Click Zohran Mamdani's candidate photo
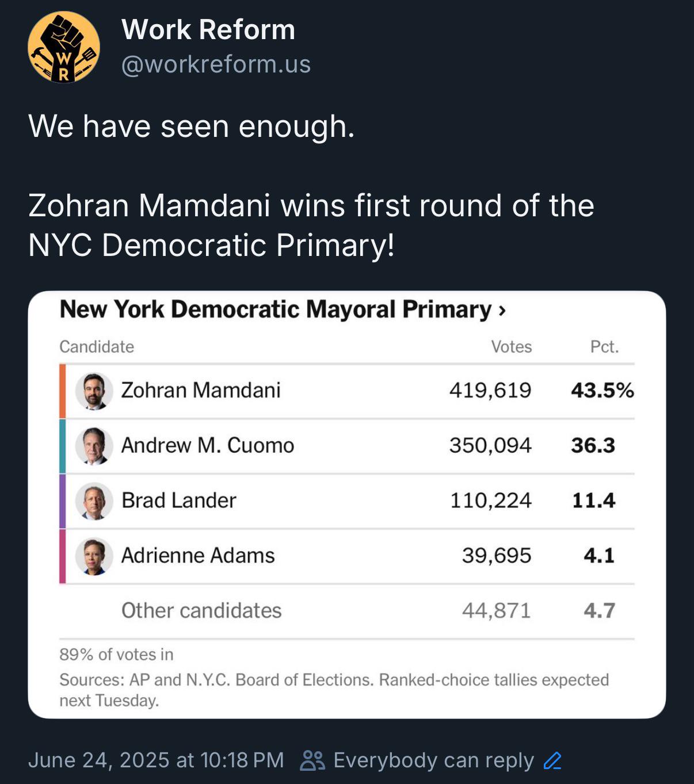Screen dimensions: 694x784 94,391
